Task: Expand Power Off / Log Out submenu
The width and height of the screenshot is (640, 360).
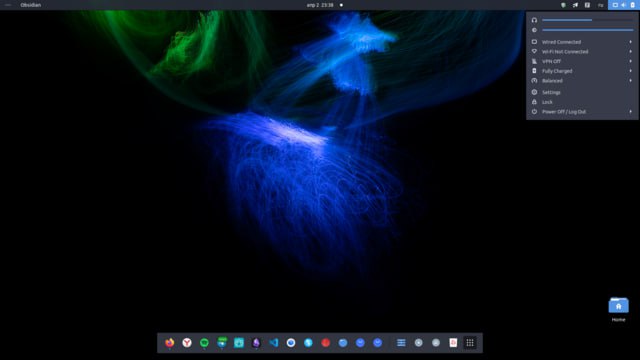Action: click(582, 111)
